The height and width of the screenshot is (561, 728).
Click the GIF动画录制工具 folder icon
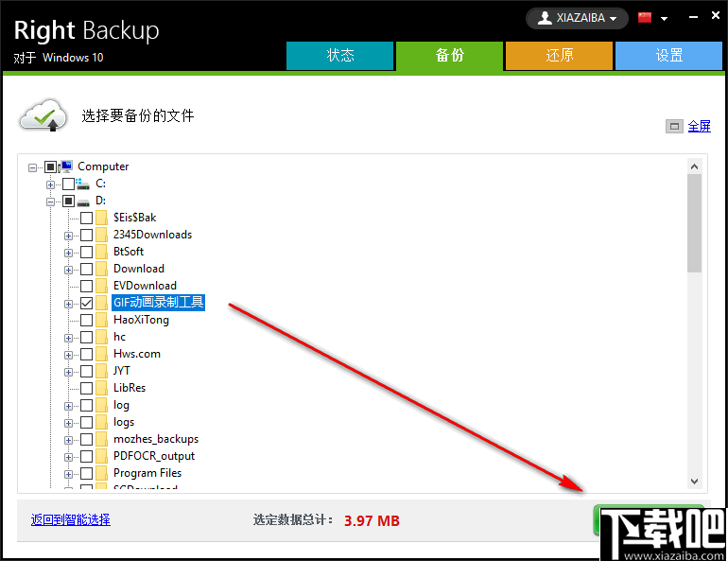coord(101,304)
